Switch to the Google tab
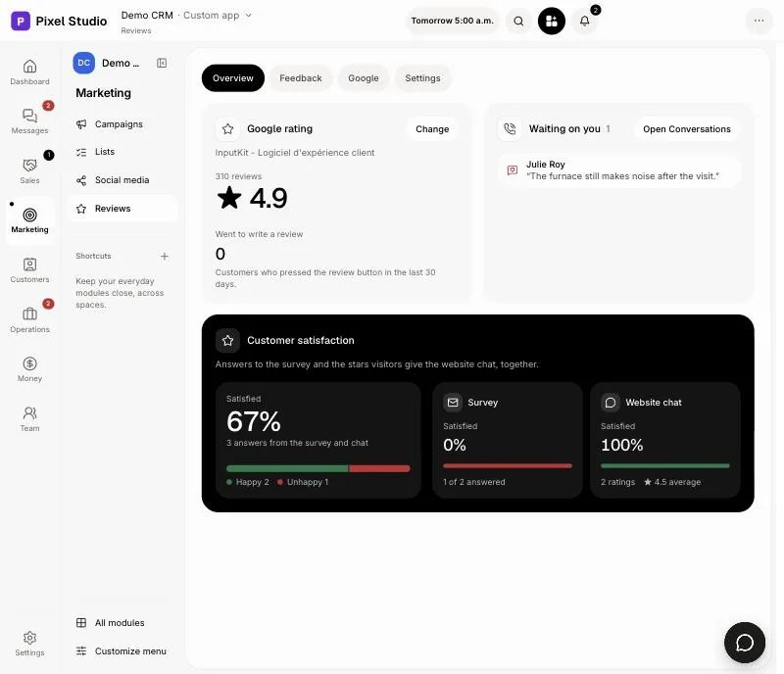784x674 pixels. tap(364, 78)
